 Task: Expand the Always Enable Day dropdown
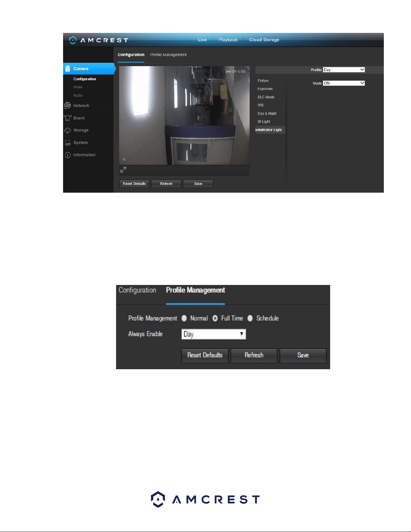[x=214, y=334]
